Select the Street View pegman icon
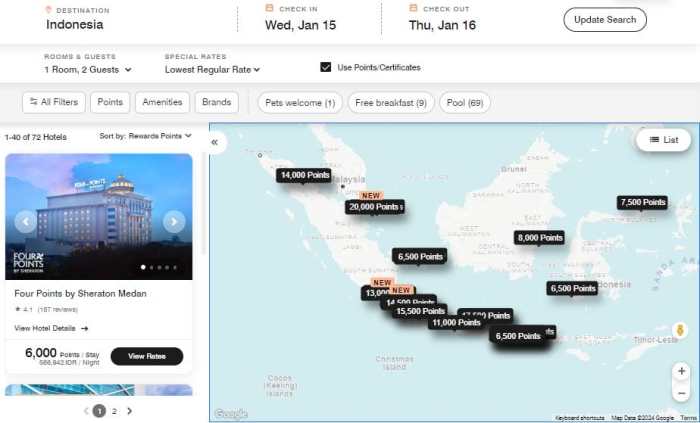Image resolution: width=700 pixels, height=423 pixels. [681, 330]
